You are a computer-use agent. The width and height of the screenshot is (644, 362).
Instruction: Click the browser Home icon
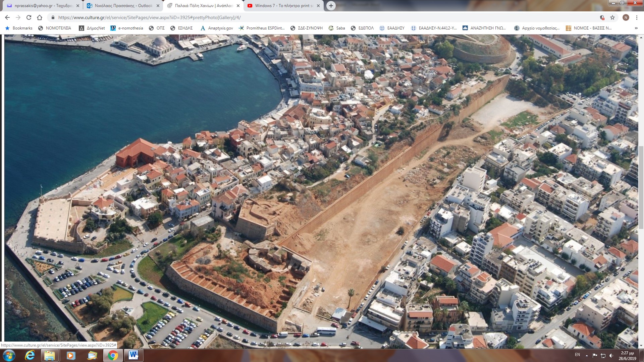point(40,17)
